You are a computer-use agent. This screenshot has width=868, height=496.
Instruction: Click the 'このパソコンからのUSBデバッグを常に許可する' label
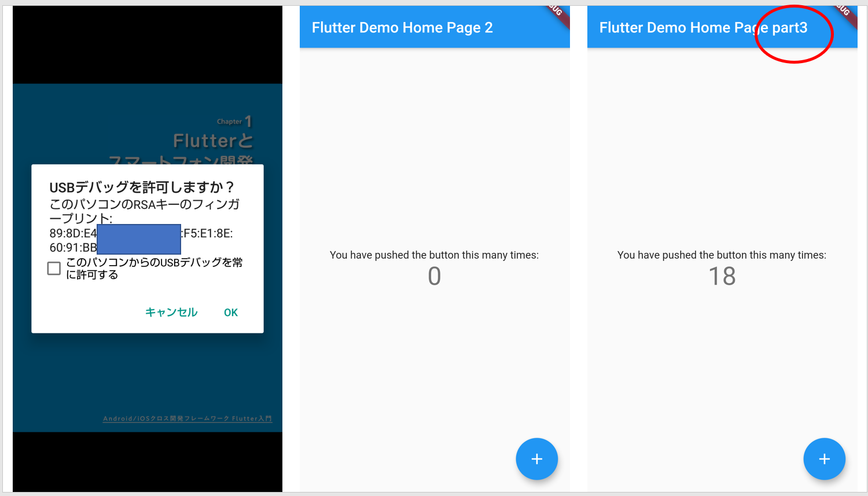click(x=154, y=269)
